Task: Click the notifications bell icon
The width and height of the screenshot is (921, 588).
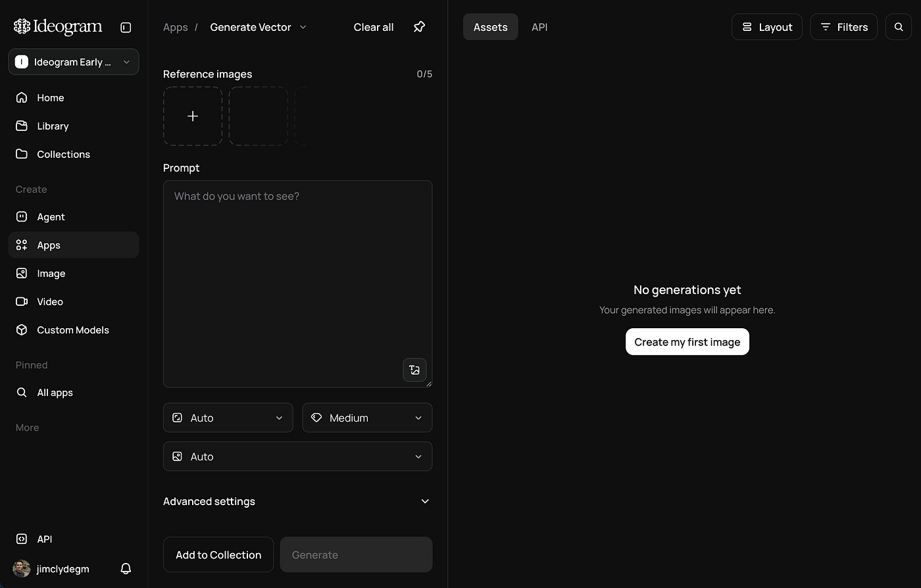Action: pos(126,569)
